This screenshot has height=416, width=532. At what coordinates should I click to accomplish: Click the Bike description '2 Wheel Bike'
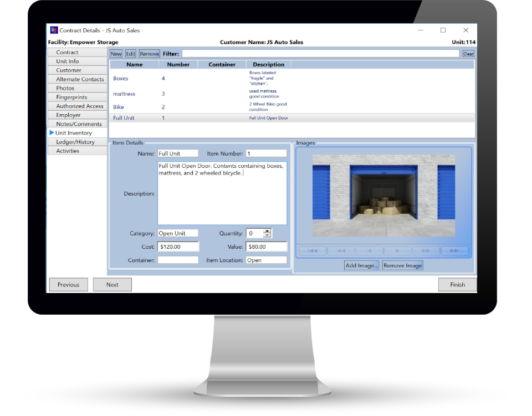coord(268,107)
